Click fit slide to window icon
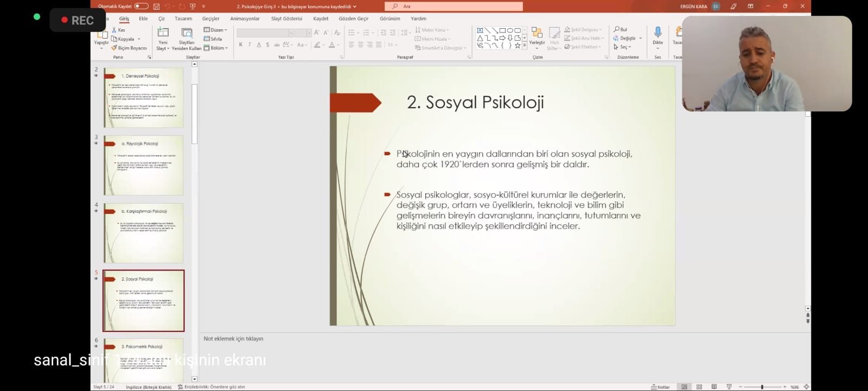The height and width of the screenshot is (391, 868). (x=806, y=387)
